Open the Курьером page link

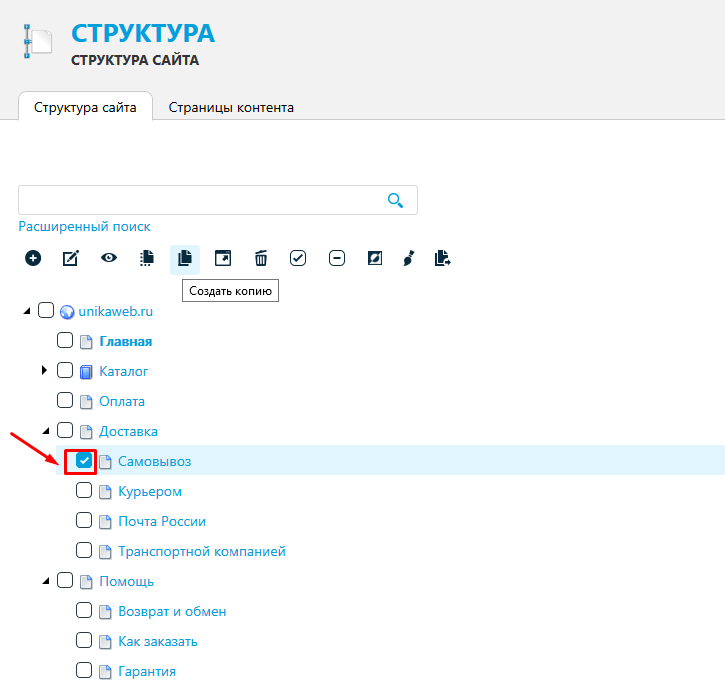[x=150, y=492]
